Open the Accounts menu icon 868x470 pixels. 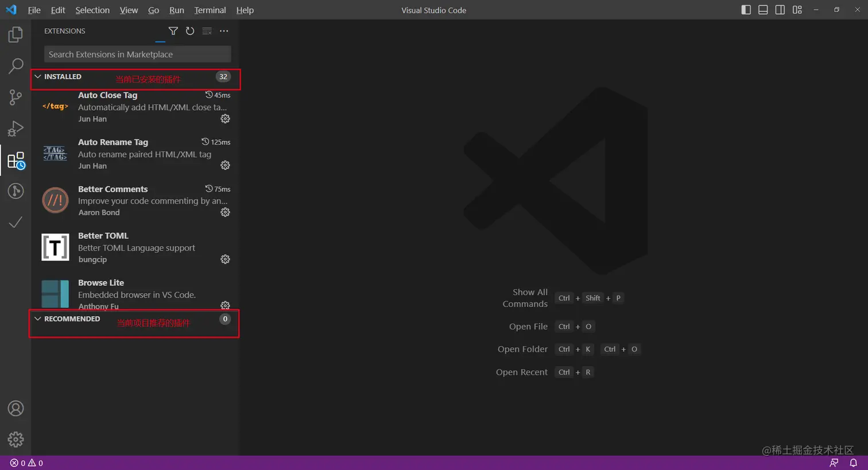(15, 409)
